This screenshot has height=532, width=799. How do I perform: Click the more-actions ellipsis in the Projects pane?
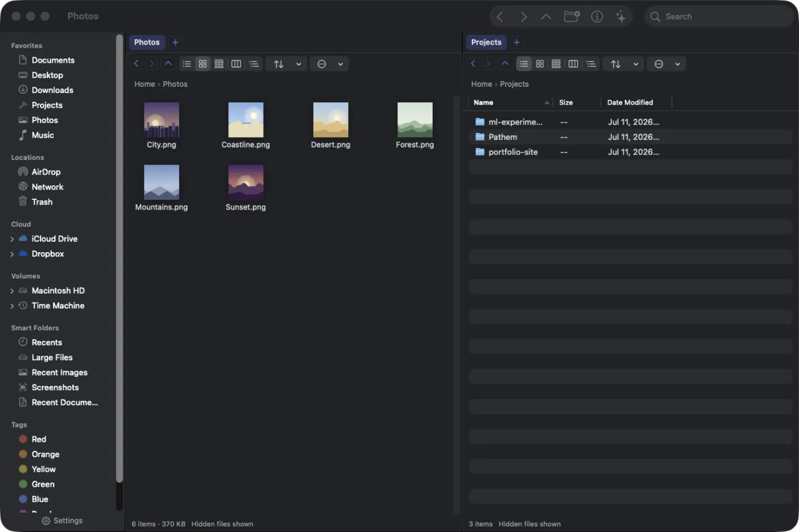click(659, 64)
